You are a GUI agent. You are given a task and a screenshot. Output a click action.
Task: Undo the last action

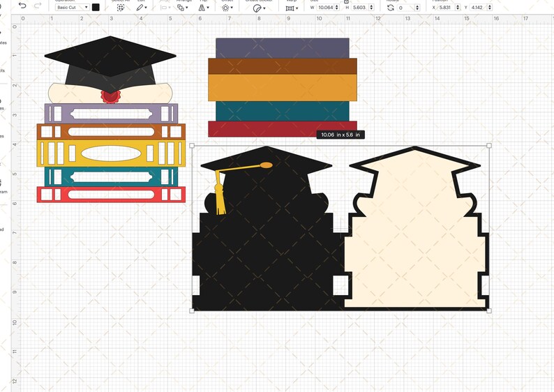22,6
